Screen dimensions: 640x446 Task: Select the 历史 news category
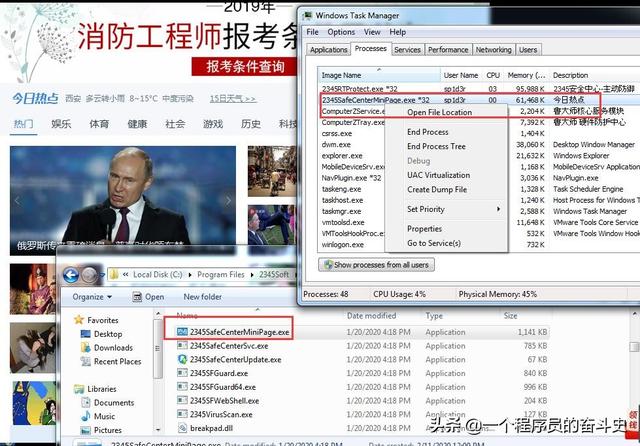pos(251,124)
